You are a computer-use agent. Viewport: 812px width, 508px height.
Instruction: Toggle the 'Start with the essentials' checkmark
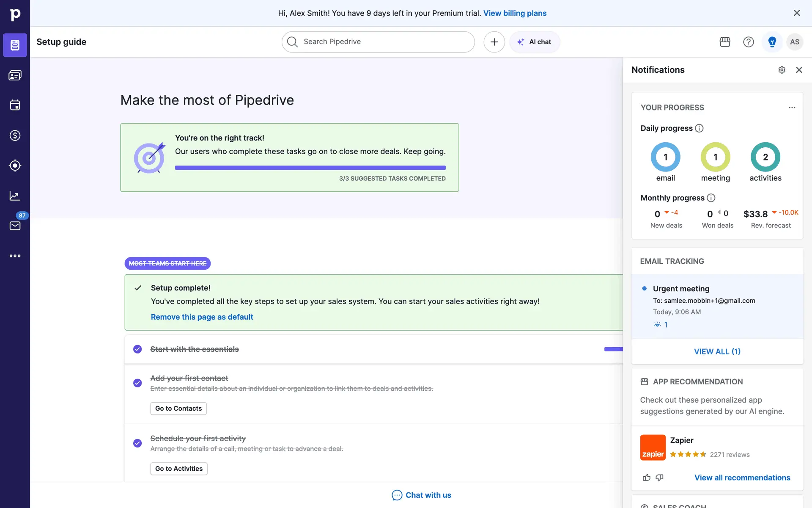pyautogui.click(x=137, y=349)
